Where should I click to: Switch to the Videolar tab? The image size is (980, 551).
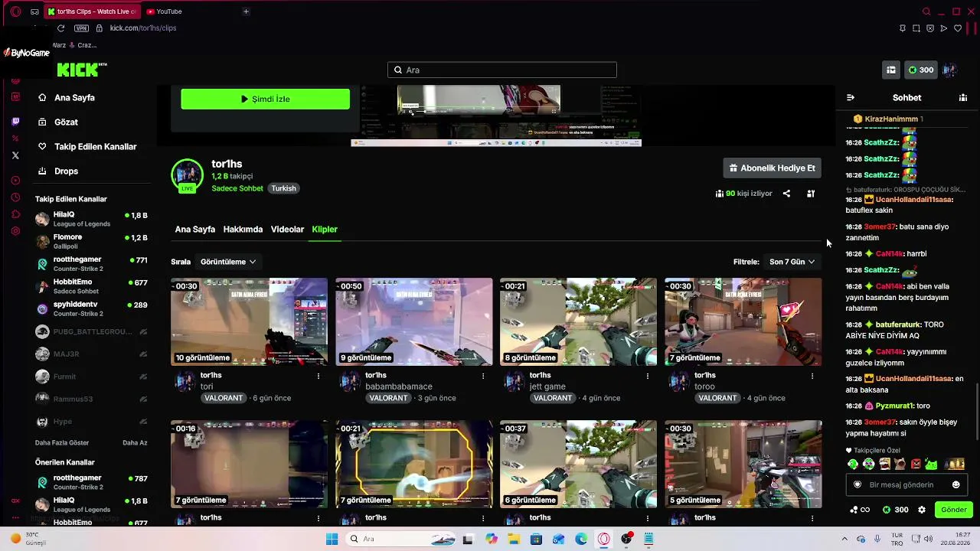pos(287,230)
